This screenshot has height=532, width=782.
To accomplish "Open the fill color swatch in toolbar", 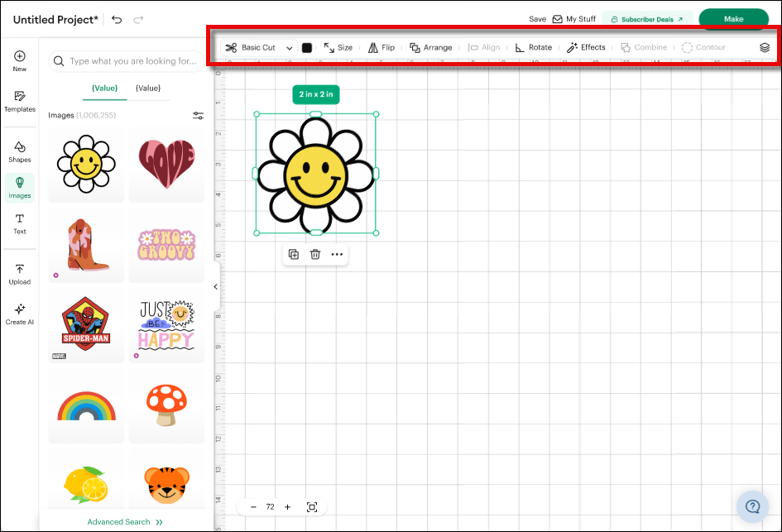I will [x=307, y=47].
